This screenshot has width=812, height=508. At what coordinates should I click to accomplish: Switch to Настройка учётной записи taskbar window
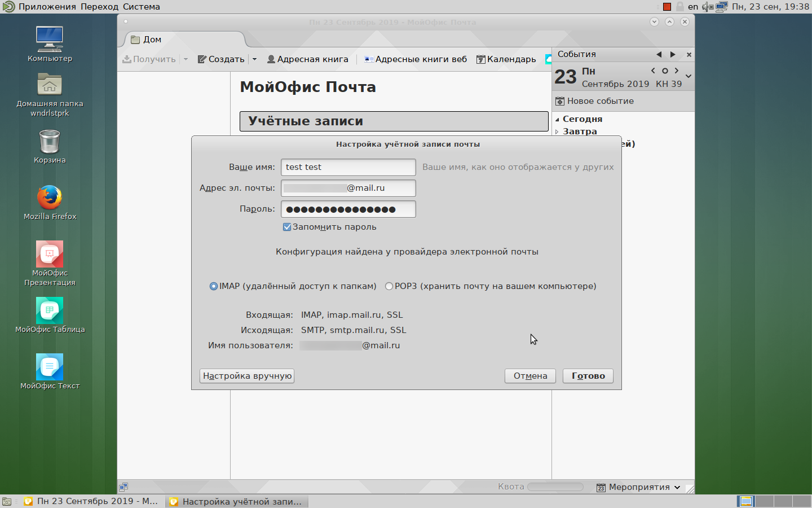click(x=237, y=501)
